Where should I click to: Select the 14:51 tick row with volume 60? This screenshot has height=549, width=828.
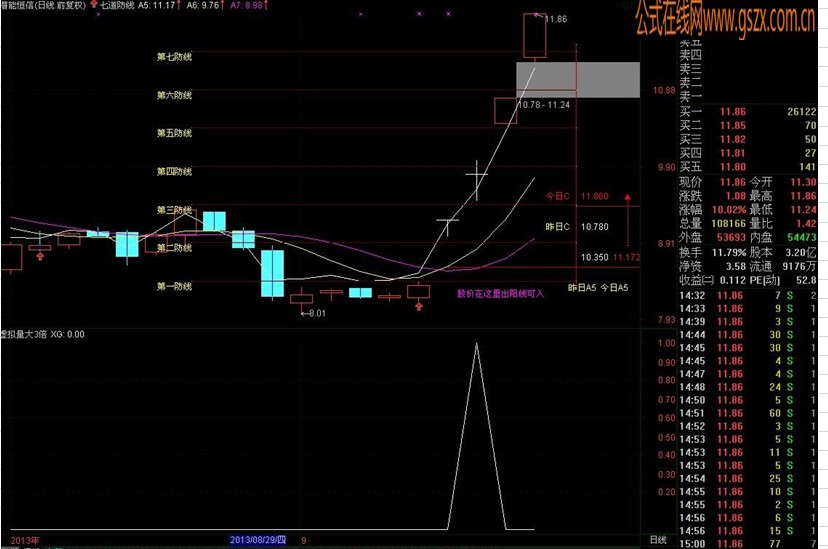(x=747, y=413)
